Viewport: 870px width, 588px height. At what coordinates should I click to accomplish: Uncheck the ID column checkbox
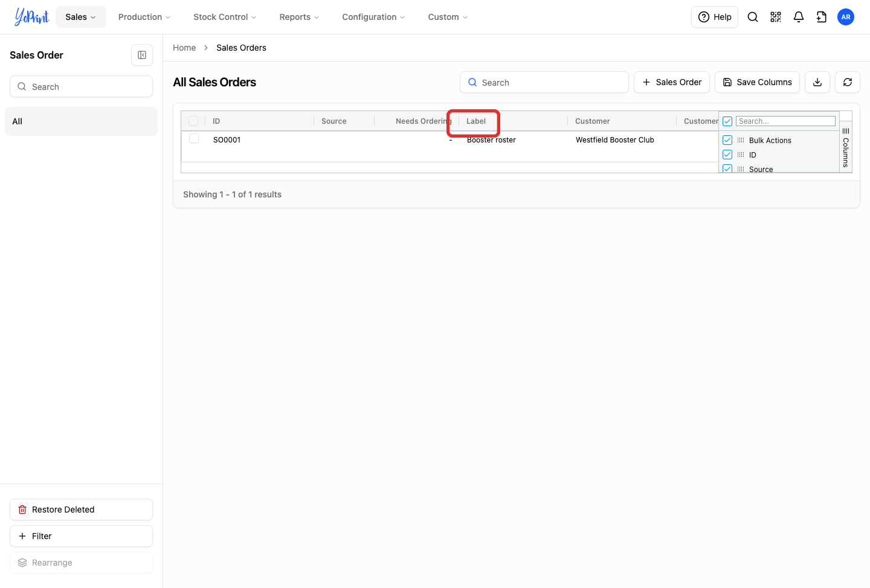click(727, 155)
